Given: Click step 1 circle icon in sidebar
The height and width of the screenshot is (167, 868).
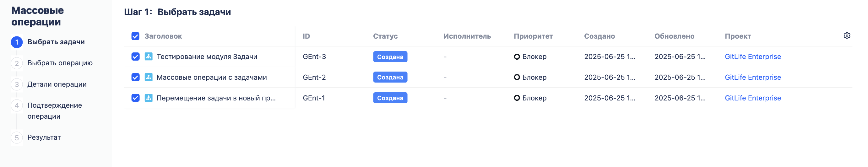Looking at the screenshot, I should [17, 42].
